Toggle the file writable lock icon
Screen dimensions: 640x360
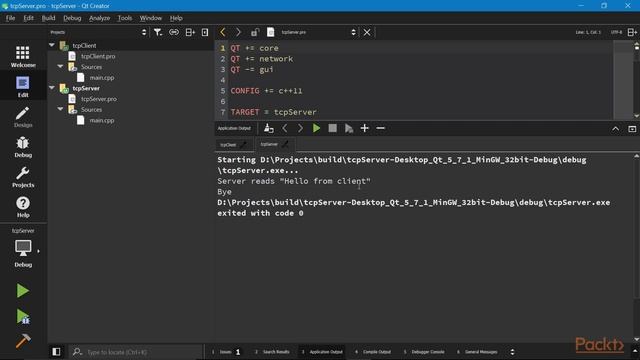point(255,32)
